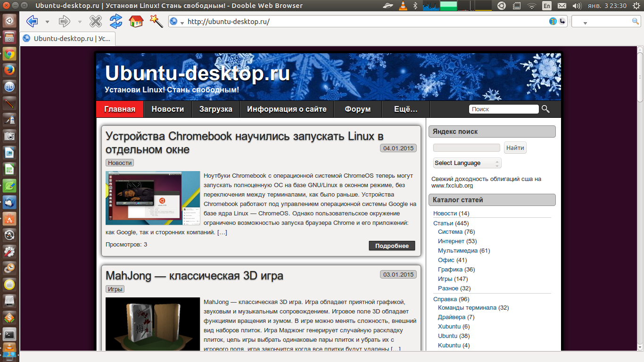
Task: Click the magnifier in the browser search box
Action: (x=635, y=21)
